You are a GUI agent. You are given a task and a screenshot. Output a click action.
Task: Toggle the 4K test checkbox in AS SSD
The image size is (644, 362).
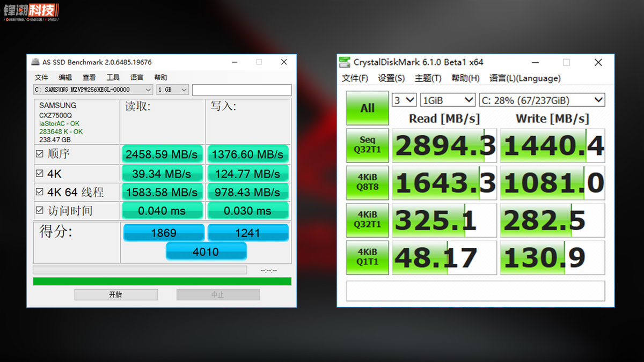(x=39, y=174)
